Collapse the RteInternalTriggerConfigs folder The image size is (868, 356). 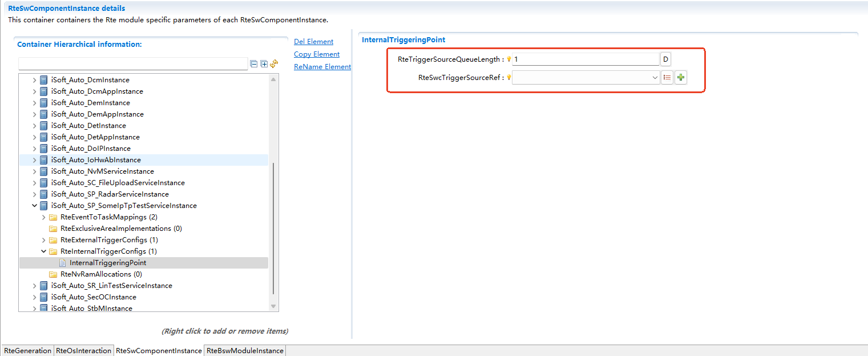tap(44, 251)
